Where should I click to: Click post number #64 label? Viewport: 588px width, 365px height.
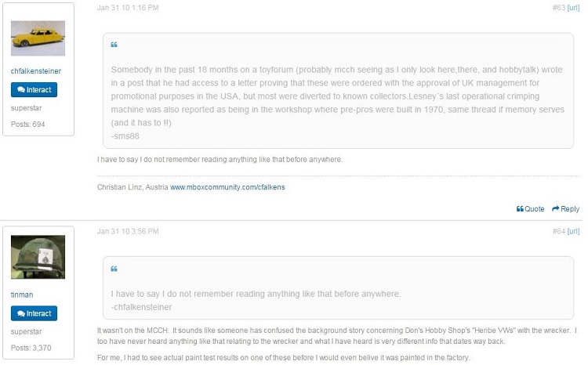(559, 231)
